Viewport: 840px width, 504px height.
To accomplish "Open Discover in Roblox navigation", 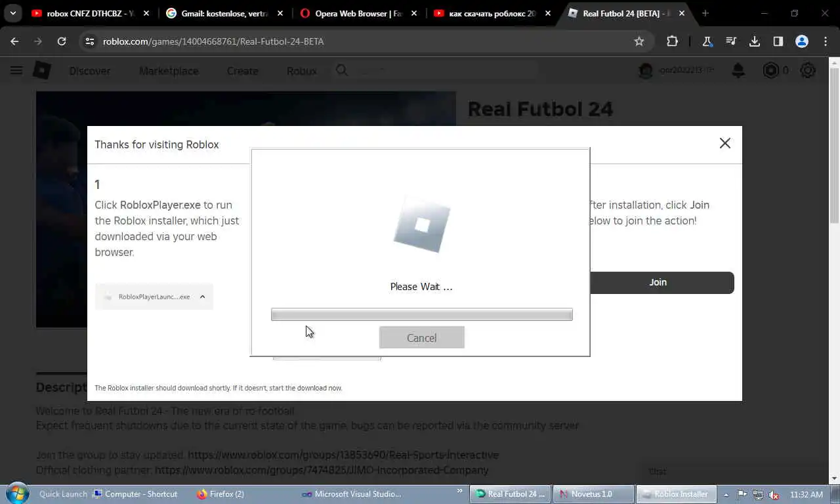I will (x=90, y=71).
